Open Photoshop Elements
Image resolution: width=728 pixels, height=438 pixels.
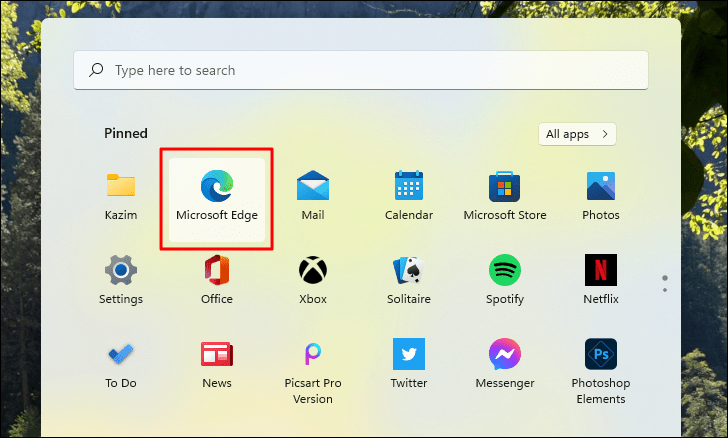pyautogui.click(x=601, y=373)
